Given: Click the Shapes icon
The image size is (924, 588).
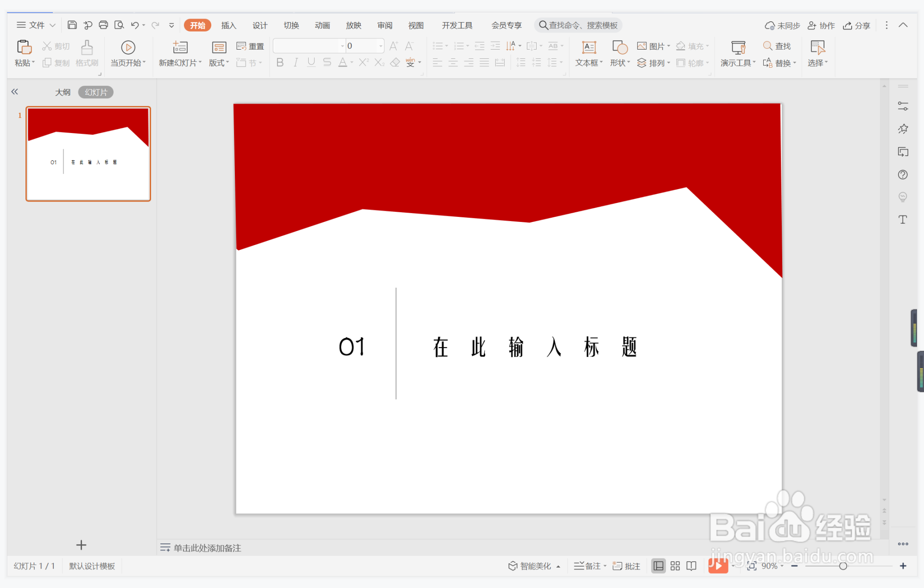Looking at the screenshot, I should (x=620, y=47).
